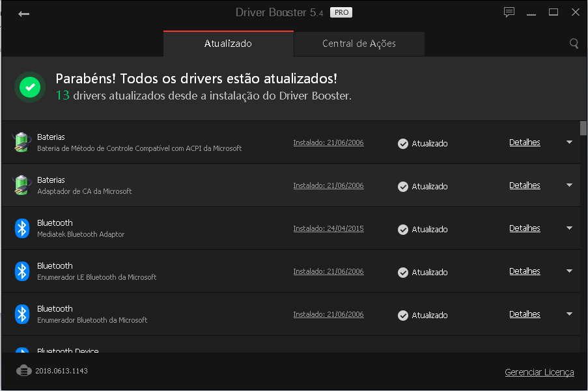Screen dimensions: 588x391
Task: Click the green success checkmark icon
Action: tap(30, 87)
